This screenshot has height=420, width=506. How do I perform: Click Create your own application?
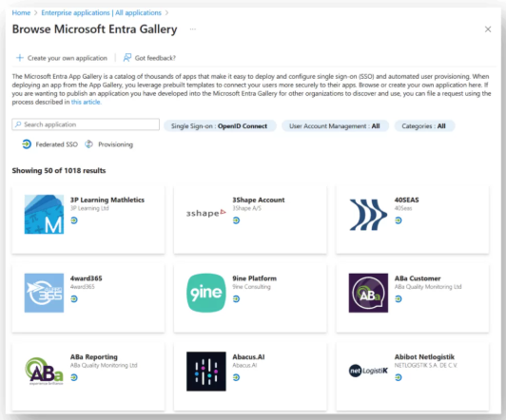[62, 58]
